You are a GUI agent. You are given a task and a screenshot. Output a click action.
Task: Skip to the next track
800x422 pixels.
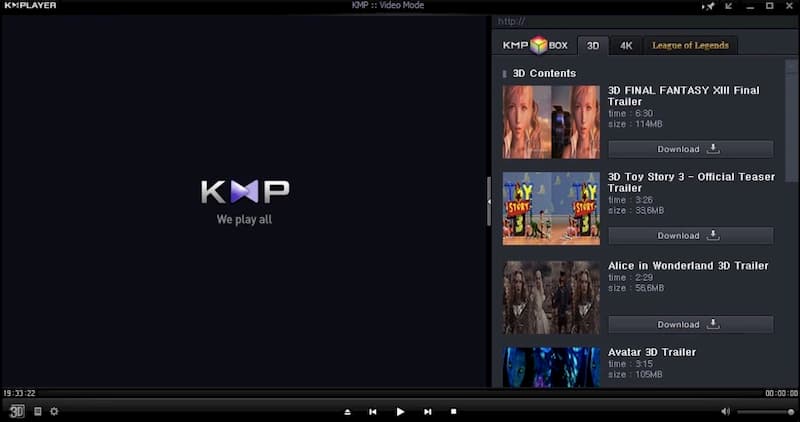pos(428,412)
